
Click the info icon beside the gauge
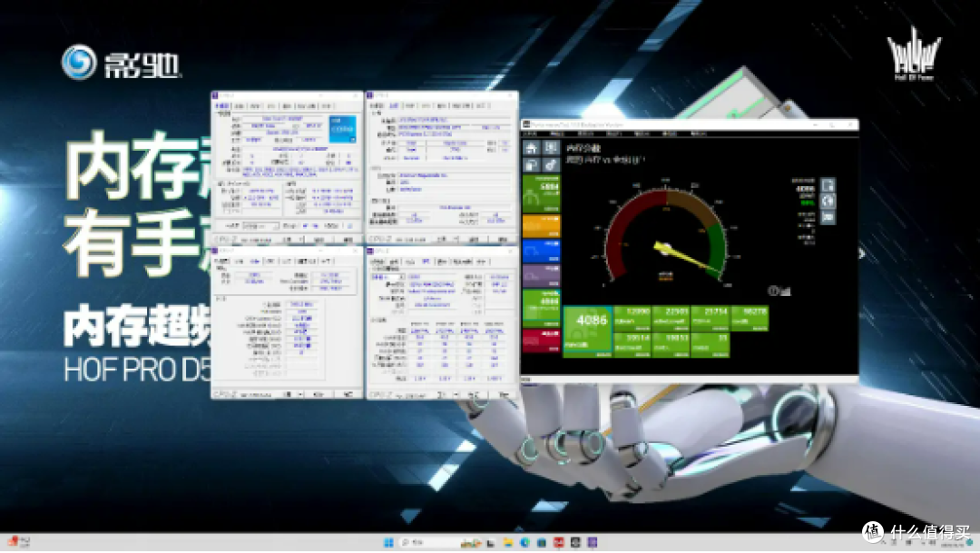(x=773, y=291)
